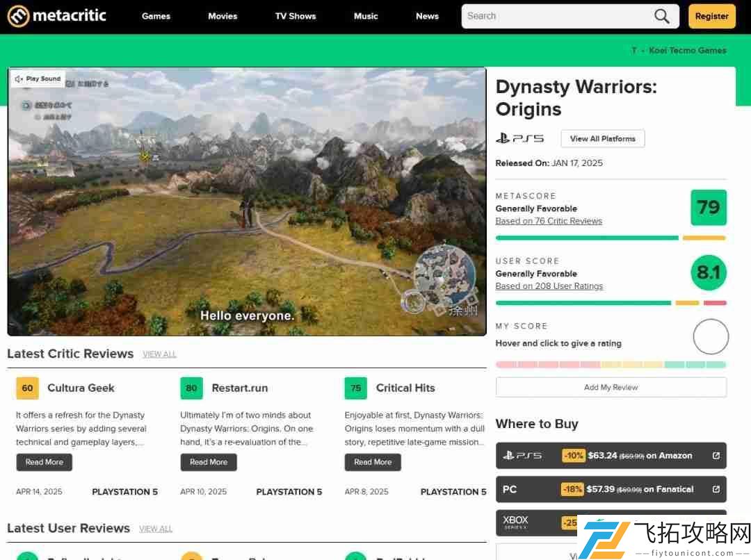
Task: Click the user score distribution bar
Action: (611, 303)
